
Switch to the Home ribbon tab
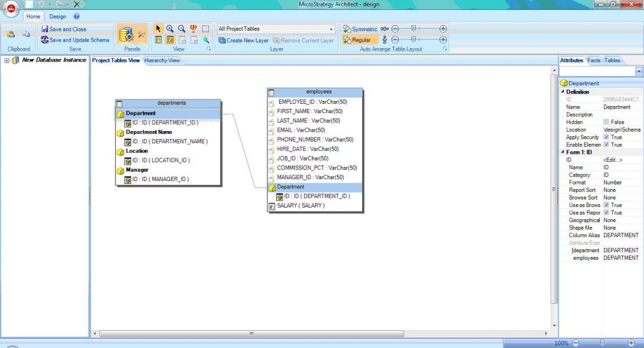(33, 16)
